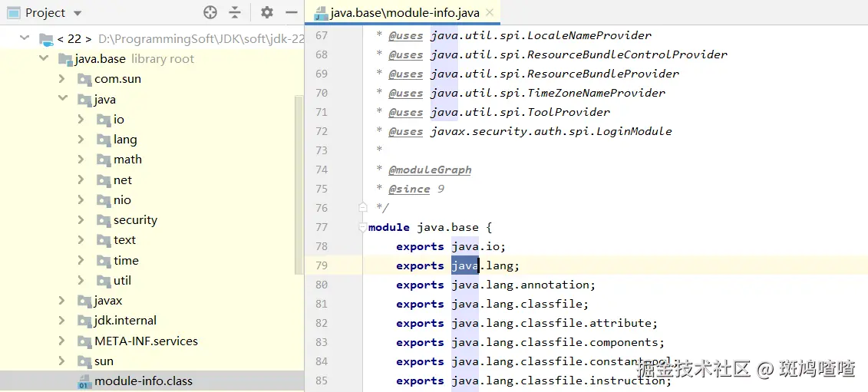Expand the security package
This screenshot has width=868, height=392.
[x=81, y=220]
